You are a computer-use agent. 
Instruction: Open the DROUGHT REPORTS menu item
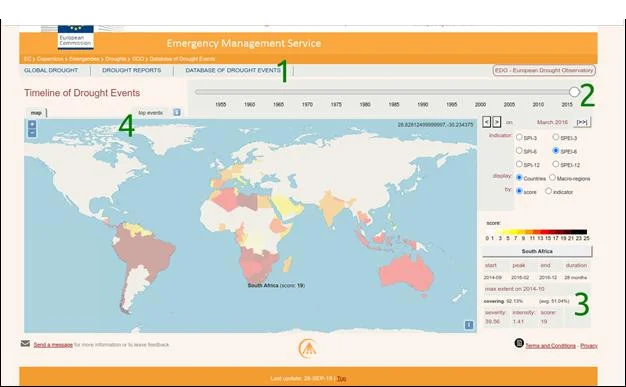[132, 70]
